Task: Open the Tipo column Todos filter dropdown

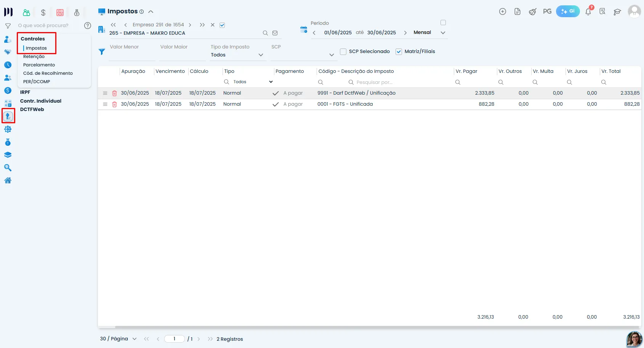Action: (x=253, y=82)
